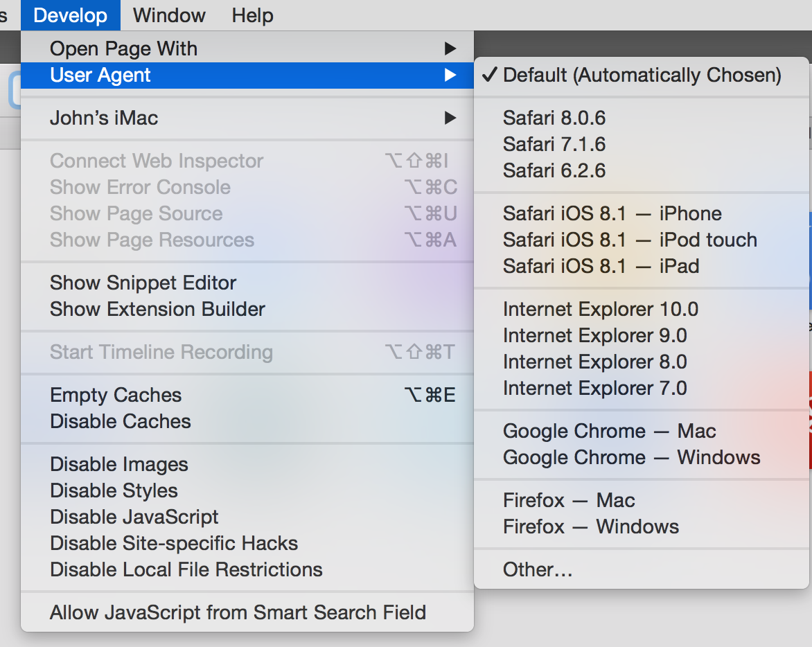Expand John's iMac submenu
Screen dimensions: 812x647
(x=247, y=118)
